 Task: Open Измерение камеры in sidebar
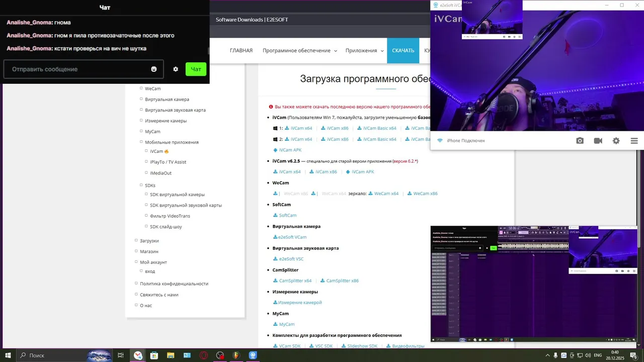coord(166,121)
